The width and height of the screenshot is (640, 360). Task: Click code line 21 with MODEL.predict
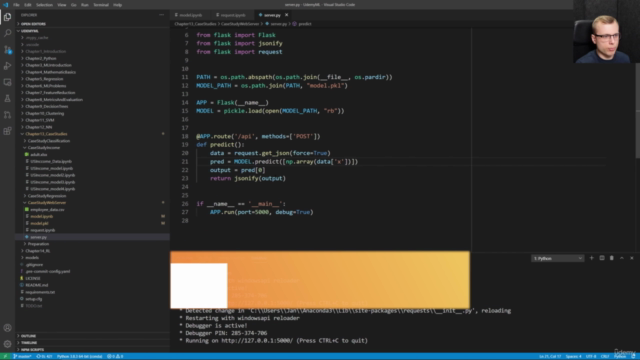[x=284, y=162]
